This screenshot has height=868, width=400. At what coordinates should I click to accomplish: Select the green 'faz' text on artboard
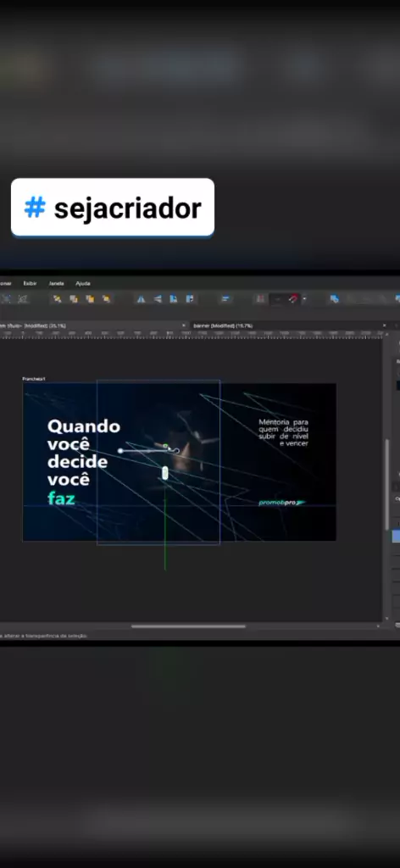(61, 498)
